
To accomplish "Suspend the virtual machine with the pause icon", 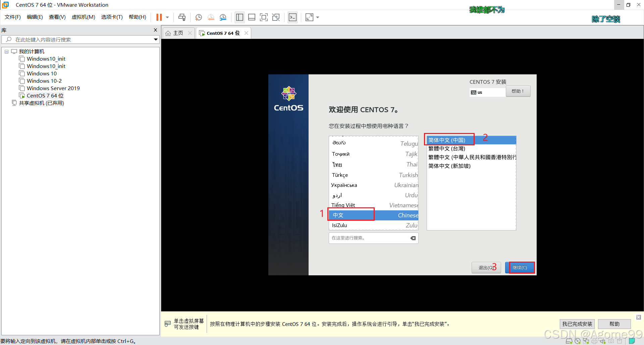I will click(159, 17).
